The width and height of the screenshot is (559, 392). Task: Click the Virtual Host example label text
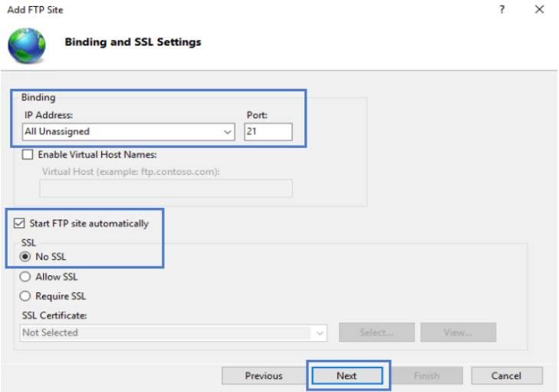coord(131,172)
